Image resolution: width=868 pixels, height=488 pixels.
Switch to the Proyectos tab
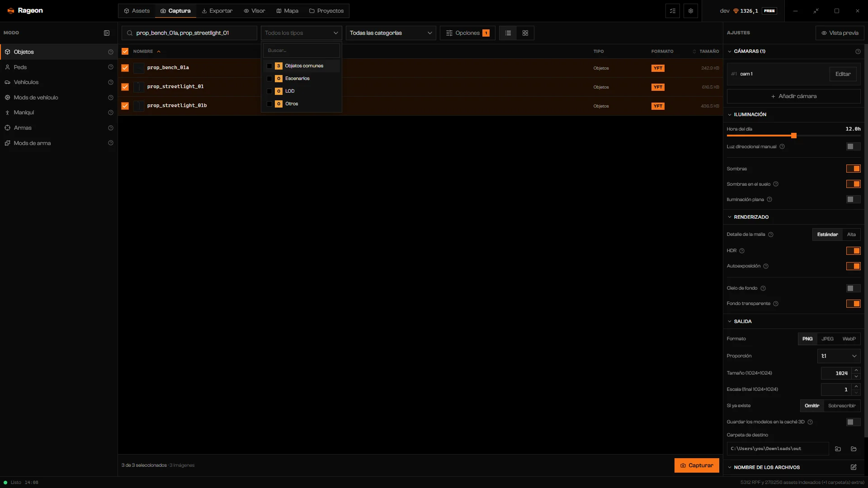[x=326, y=11]
